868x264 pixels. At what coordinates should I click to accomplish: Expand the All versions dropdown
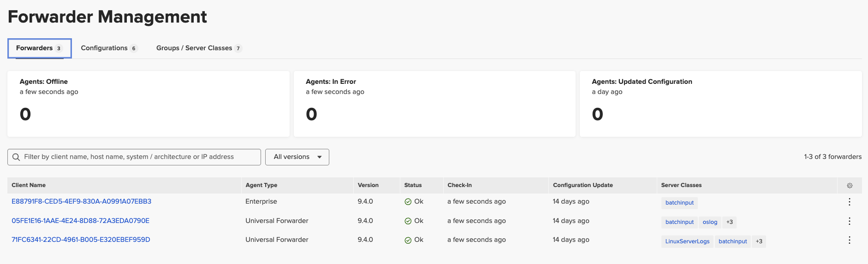click(x=297, y=157)
